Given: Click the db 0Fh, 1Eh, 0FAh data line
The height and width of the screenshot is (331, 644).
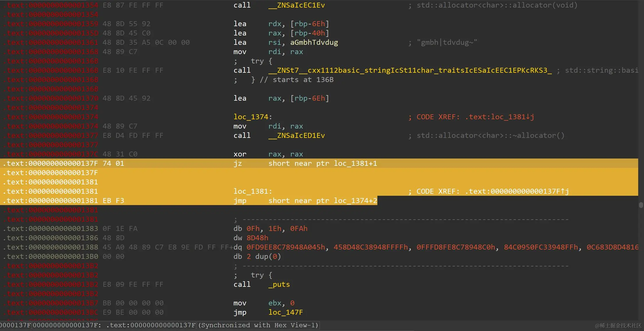Looking at the screenshot, I should (270, 229).
